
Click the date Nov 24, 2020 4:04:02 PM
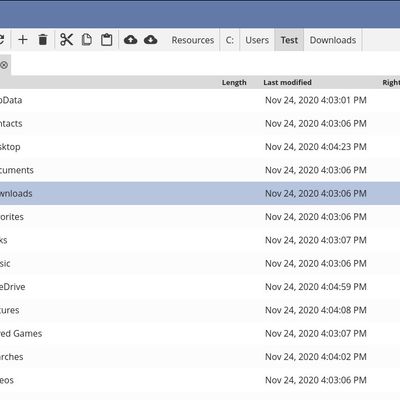tap(316, 357)
